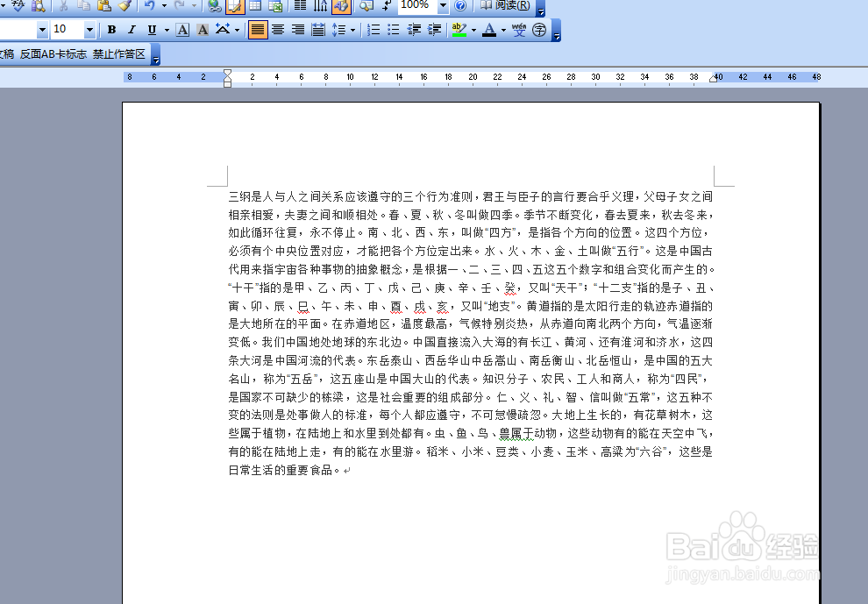
Task: Apply distributed alignment
Action: (x=317, y=30)
